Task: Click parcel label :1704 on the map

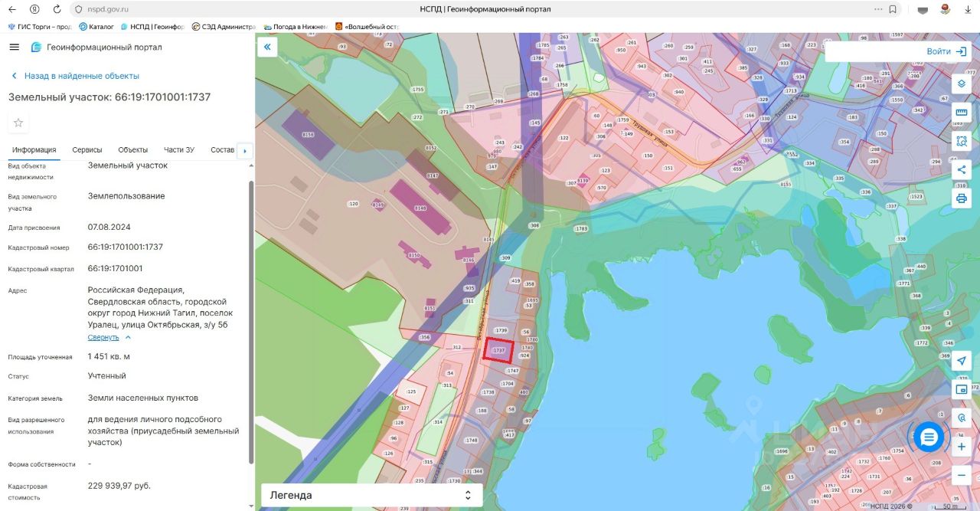Action: [507, 383]
